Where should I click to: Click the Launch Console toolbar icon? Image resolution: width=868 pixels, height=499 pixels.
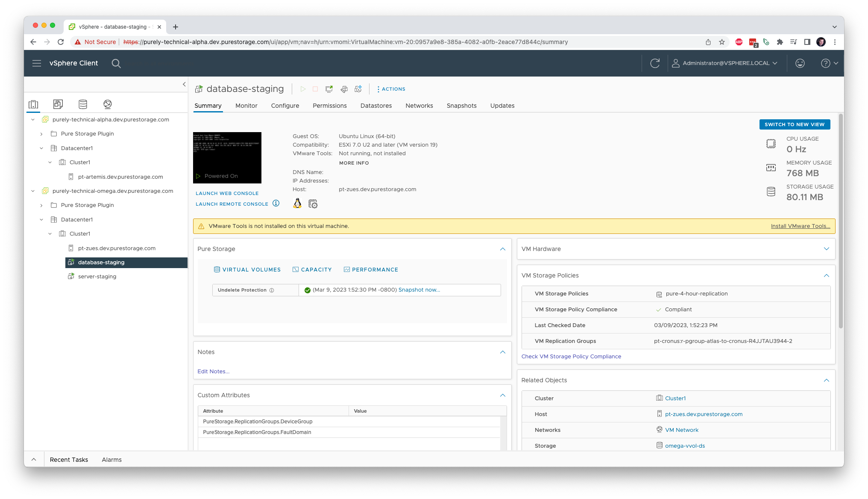329,89
